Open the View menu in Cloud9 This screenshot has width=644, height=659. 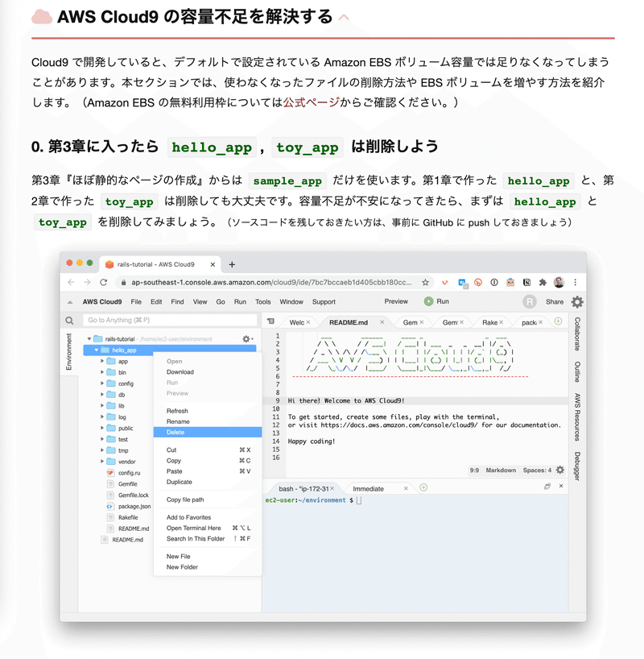(200, 302)
